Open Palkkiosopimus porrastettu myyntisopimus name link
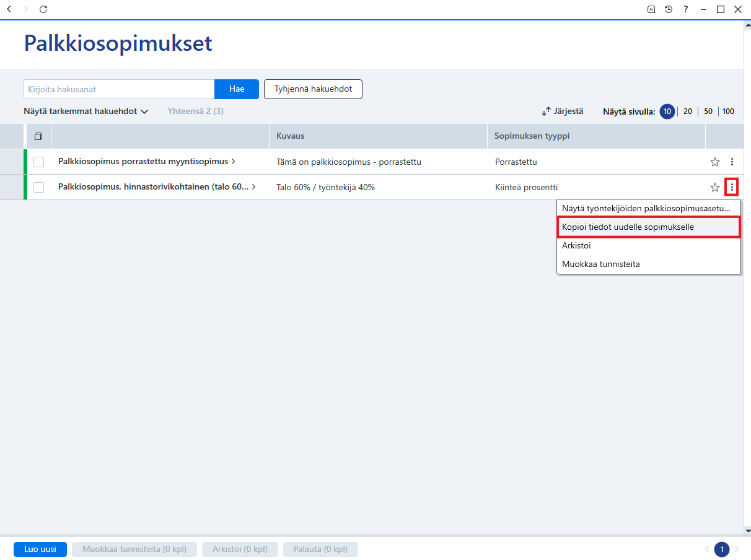This screenshot has height=560, width=751. 143,162
